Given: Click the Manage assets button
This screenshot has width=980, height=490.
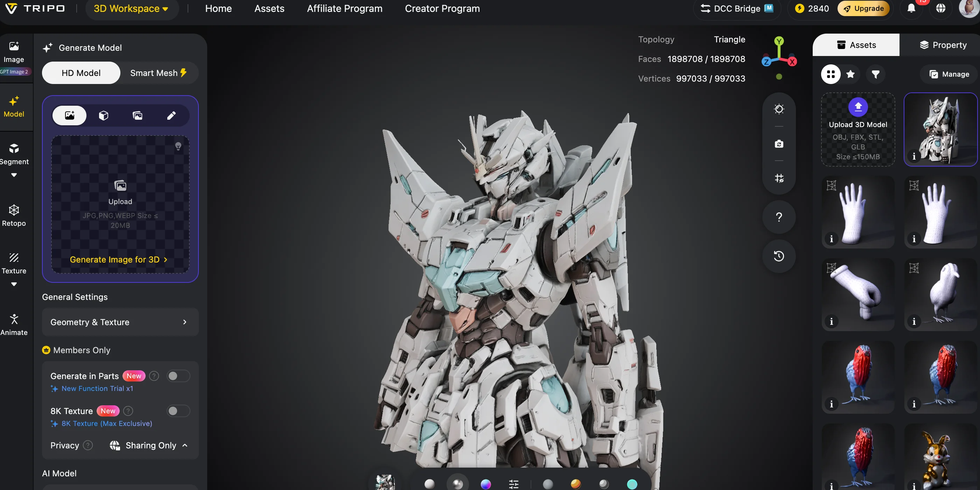Looking at the screenshot, I should (x=949, y=74).
